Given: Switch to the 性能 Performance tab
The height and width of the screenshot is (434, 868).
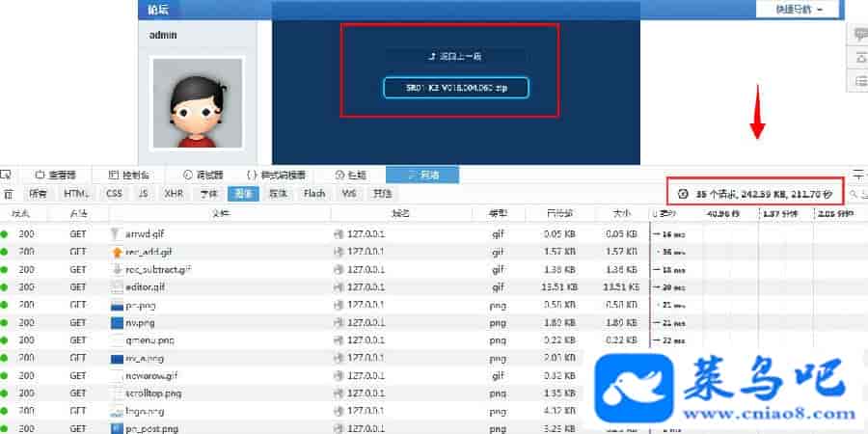Looking at the screenshot, I should (350, 175).
